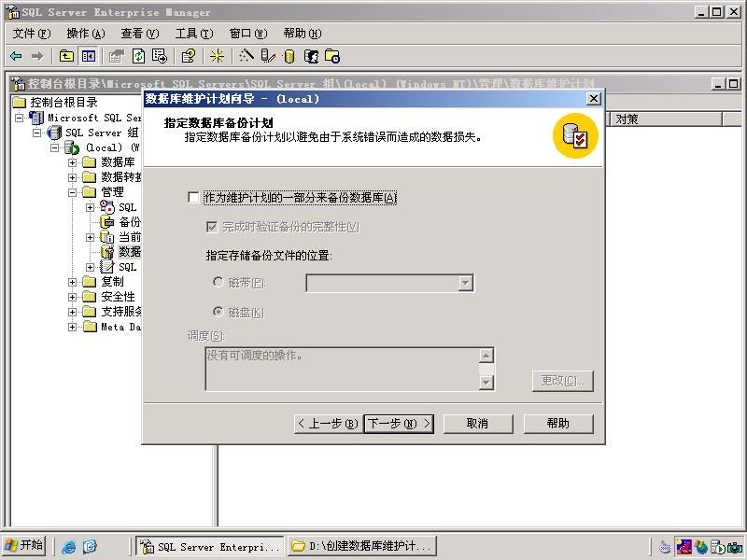Click the Back arrow toolbar icon
The width and height of the screenshot is (747, 560).
coord(16,56)
